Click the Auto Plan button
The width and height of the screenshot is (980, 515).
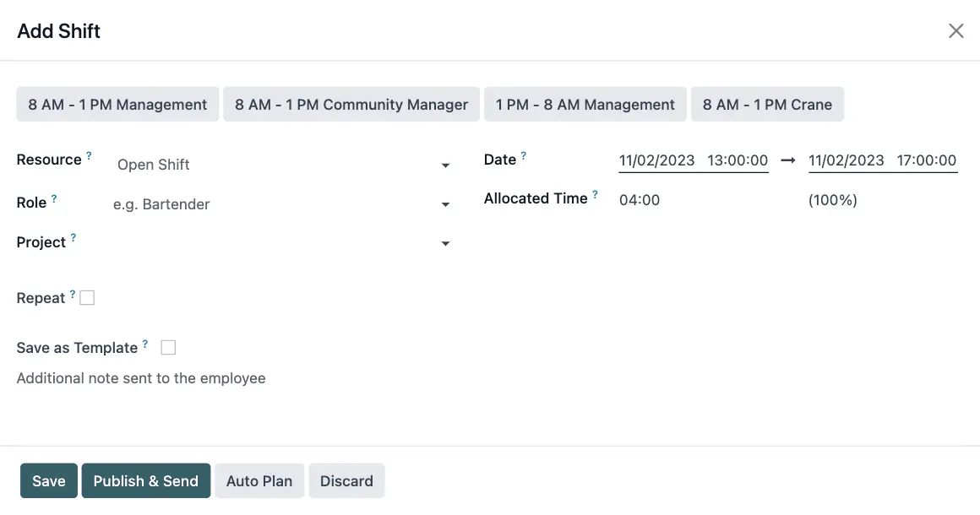[x=259, y=481]
